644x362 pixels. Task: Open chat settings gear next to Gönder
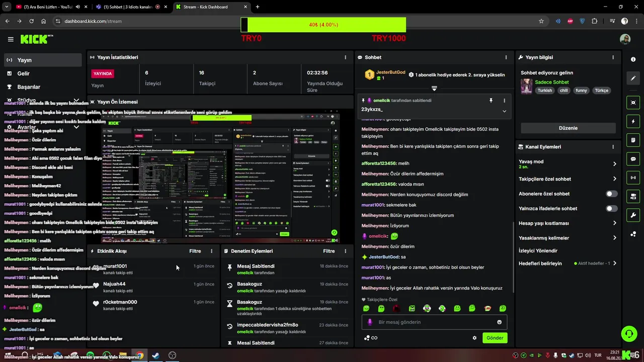(x=474, y=338)
